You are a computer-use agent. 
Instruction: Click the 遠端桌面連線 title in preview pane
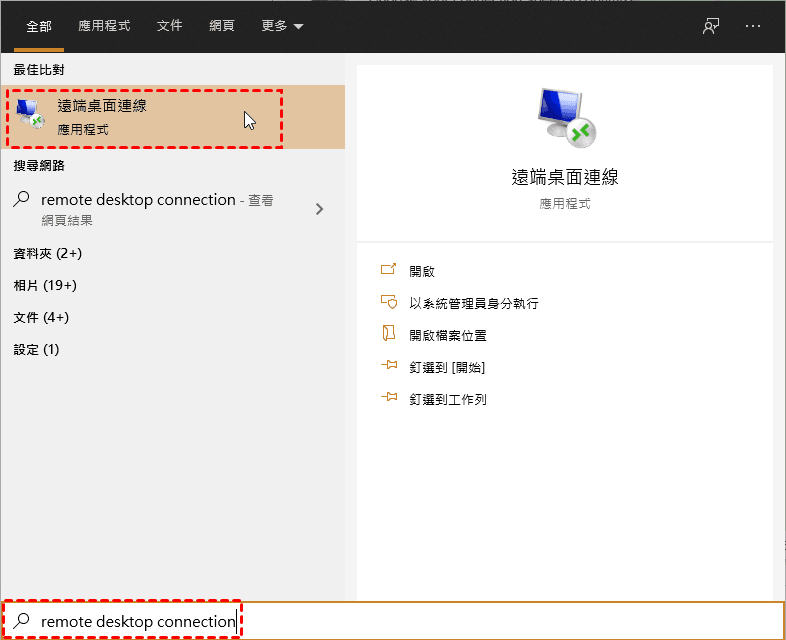565,177
